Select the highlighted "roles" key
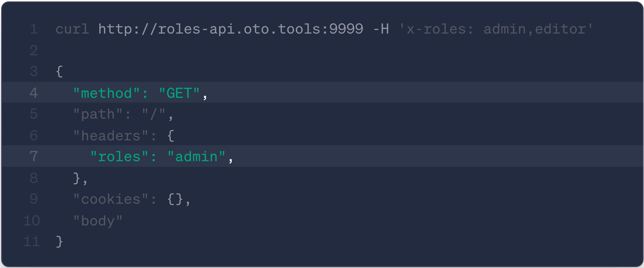The image size is (644, 268). tap(119, 157)
